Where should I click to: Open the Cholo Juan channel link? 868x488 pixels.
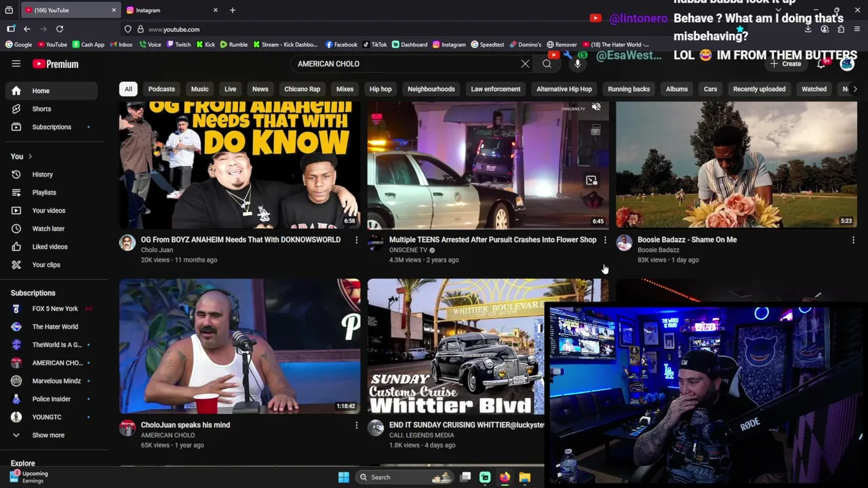[157, 250]
